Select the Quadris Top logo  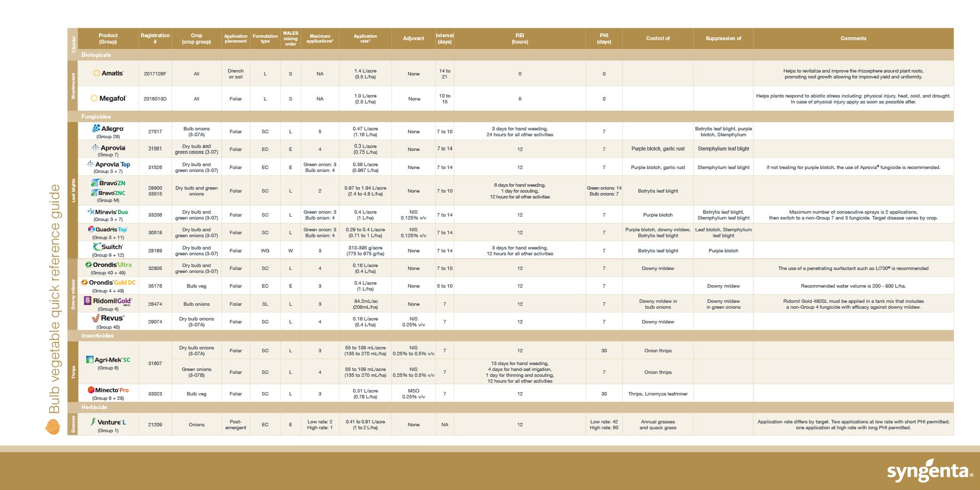click(x=108, y=230)
